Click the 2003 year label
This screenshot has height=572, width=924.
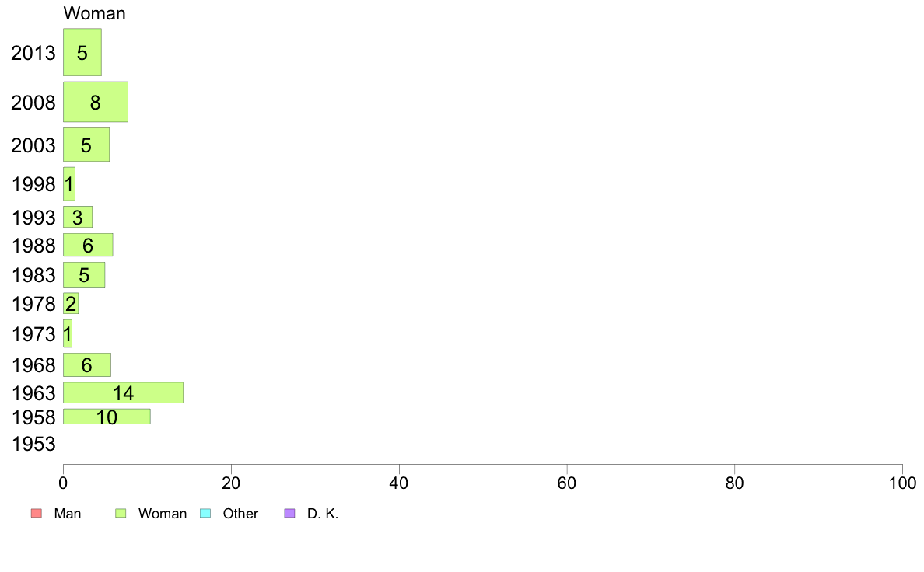[x=33, y=145]
